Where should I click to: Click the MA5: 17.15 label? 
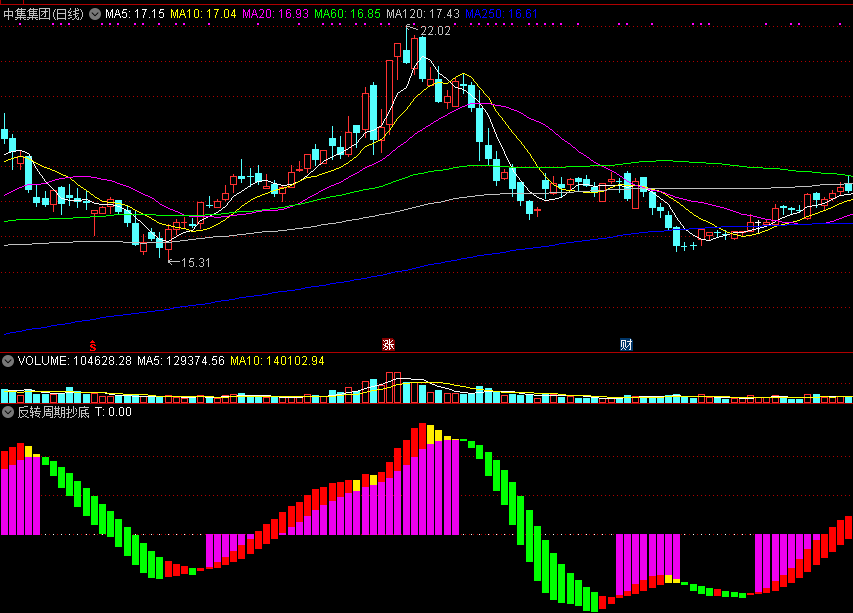coord(135,14)
